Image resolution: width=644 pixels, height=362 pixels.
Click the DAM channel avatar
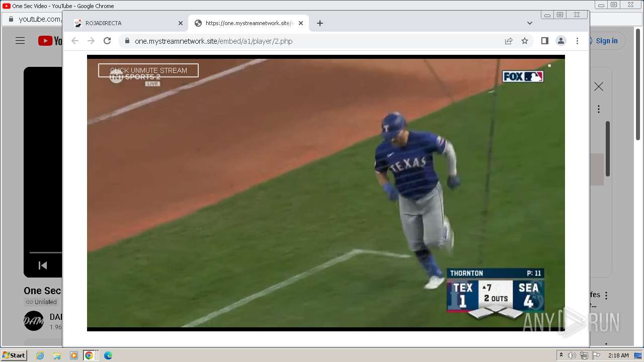coord(34,321)
